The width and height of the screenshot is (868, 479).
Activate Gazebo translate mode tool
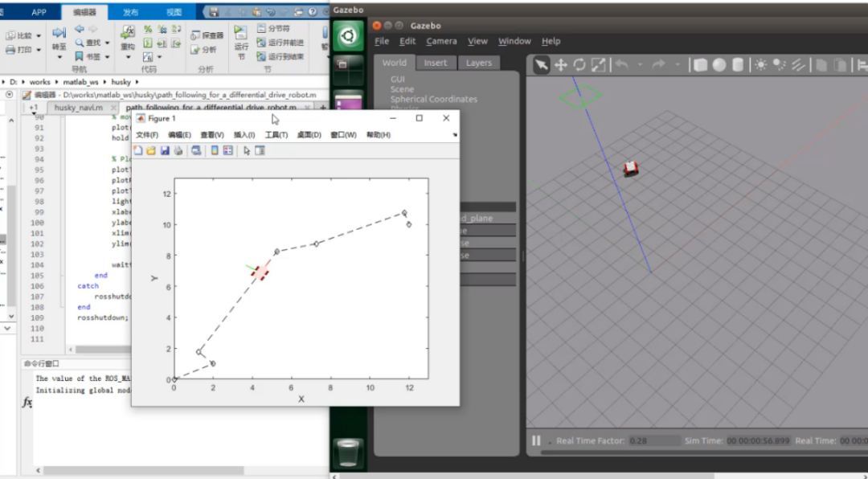(561, 65)
